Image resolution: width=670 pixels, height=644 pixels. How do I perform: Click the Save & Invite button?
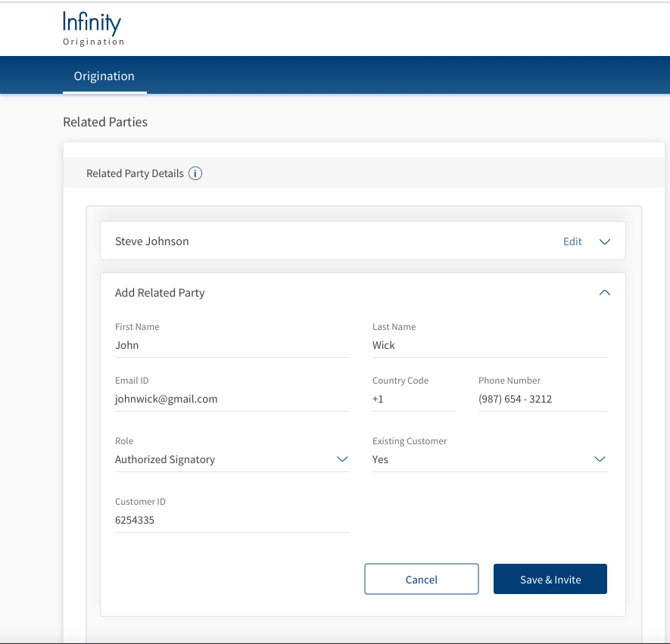550,579
